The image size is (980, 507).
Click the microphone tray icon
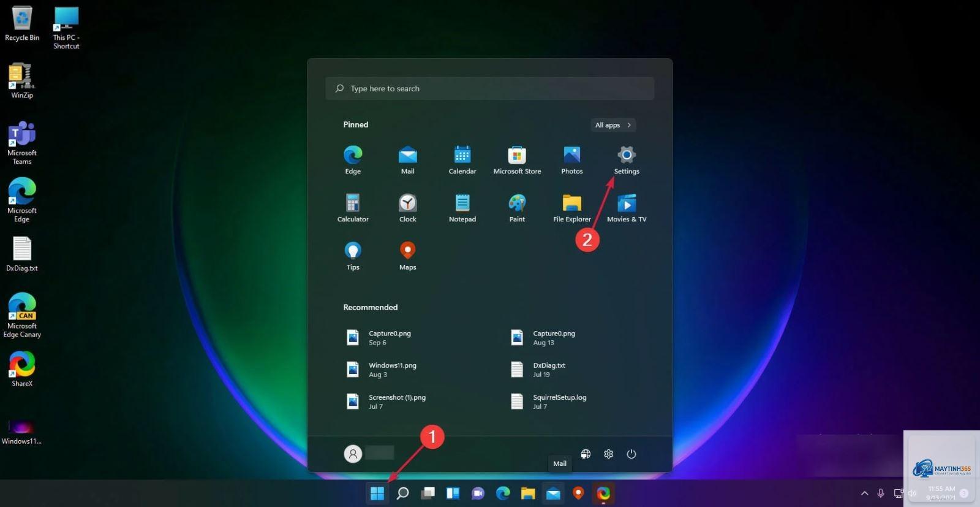880,493
